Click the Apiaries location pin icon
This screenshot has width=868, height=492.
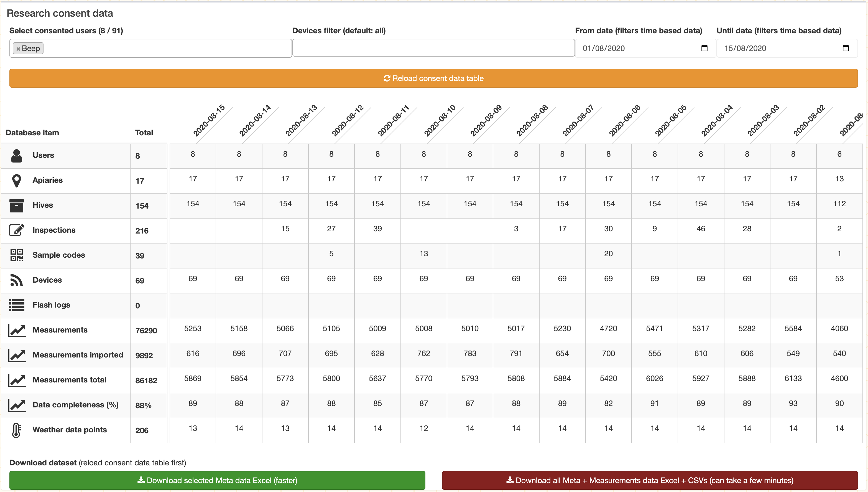tap(17, 180)
